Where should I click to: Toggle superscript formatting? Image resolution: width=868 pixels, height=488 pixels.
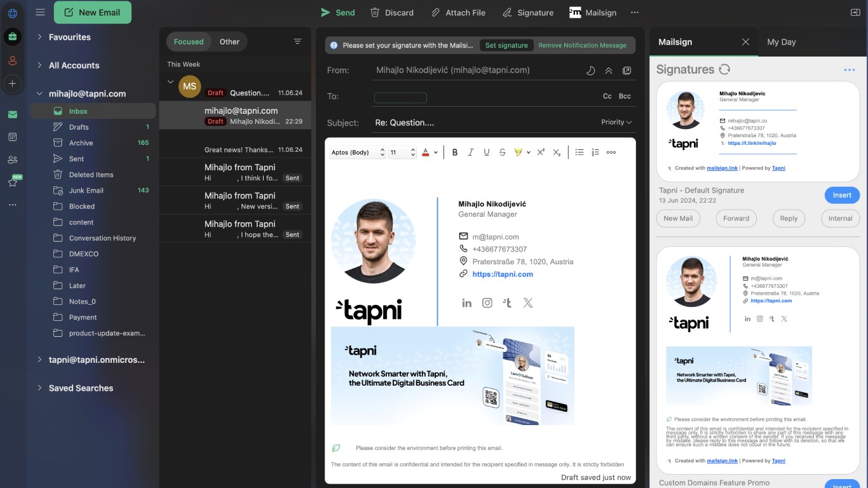tap(541, 152)
